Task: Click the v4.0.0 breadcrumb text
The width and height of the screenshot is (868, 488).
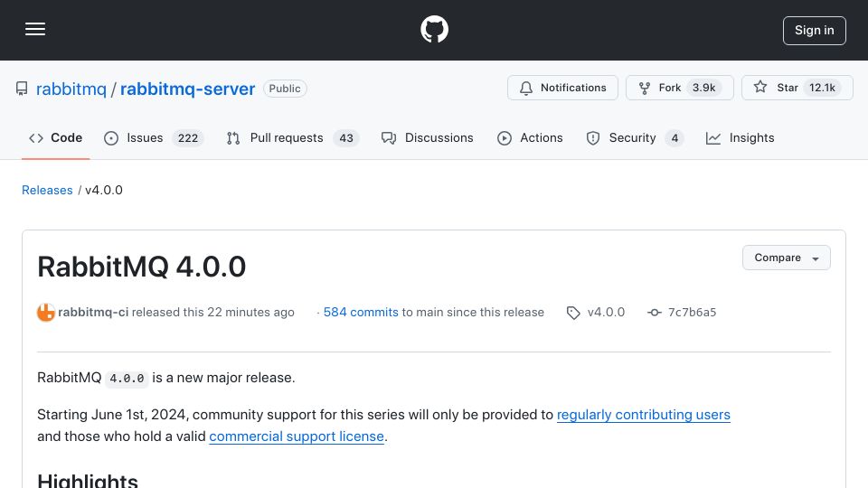Action: pos(103,190)
